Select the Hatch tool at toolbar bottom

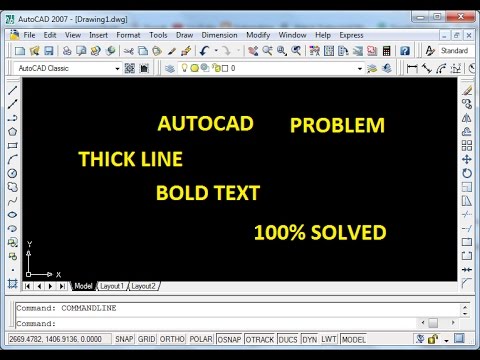(13, 284)
